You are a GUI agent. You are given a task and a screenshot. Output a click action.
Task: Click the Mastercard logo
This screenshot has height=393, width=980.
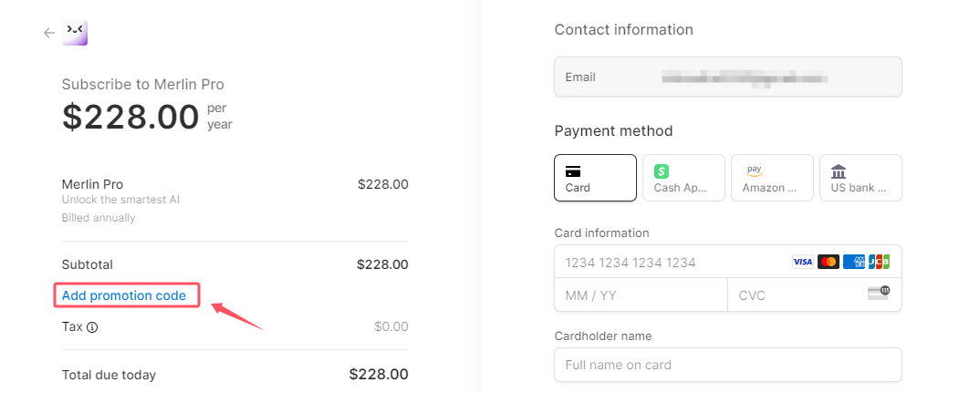click(829, 262)
